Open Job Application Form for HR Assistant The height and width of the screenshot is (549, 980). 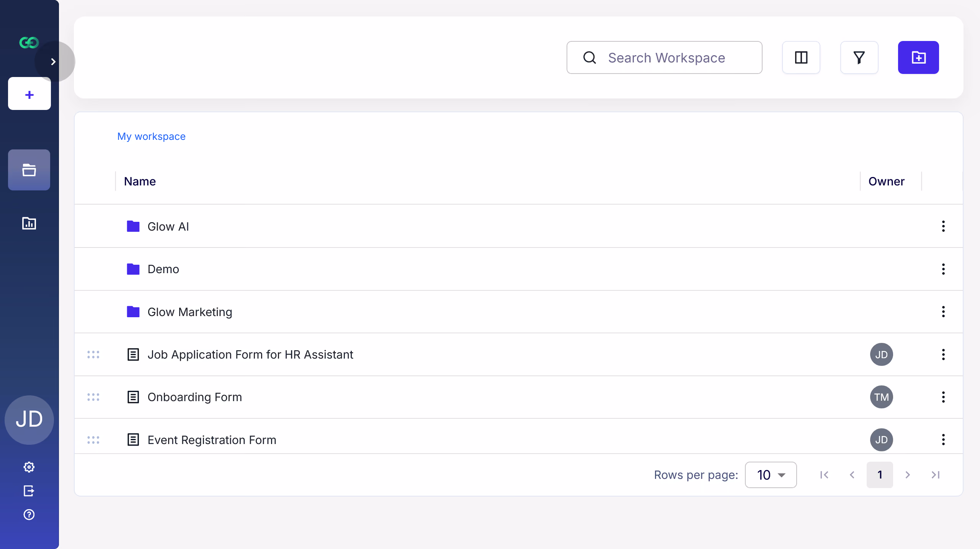pyautogui.click(x=250, y=354)
